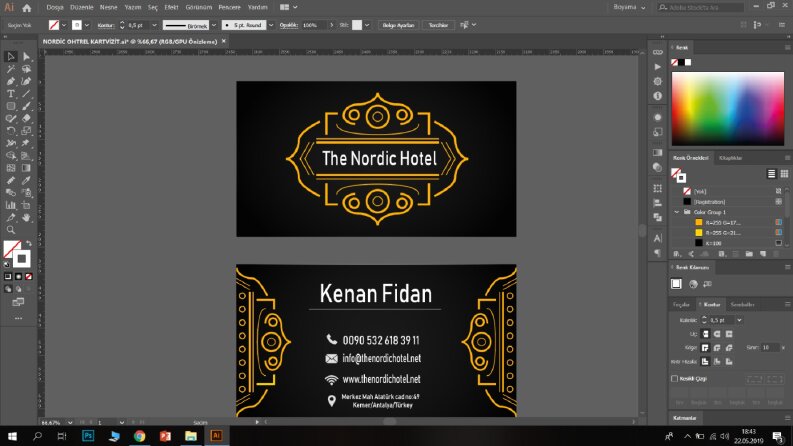Select the Artboard tool
Screen dimensions: 793x446
(26, 205)
